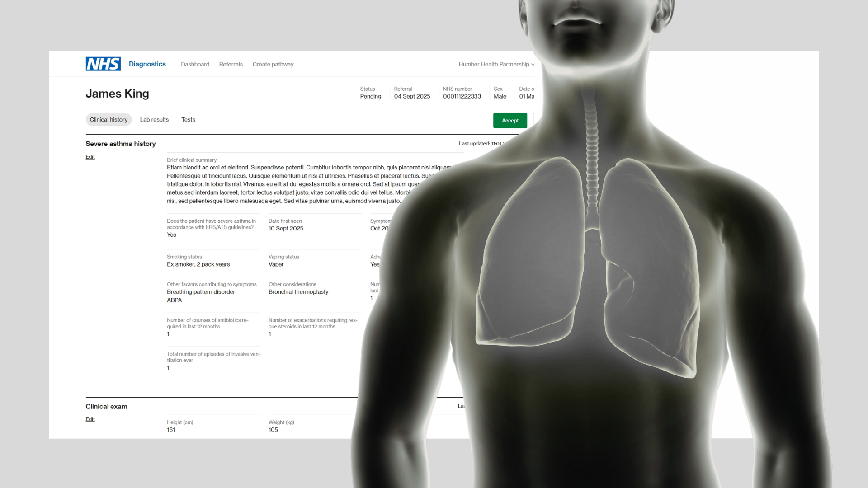Open the Tests tab
868x488 pixels.
pos(188,120)
